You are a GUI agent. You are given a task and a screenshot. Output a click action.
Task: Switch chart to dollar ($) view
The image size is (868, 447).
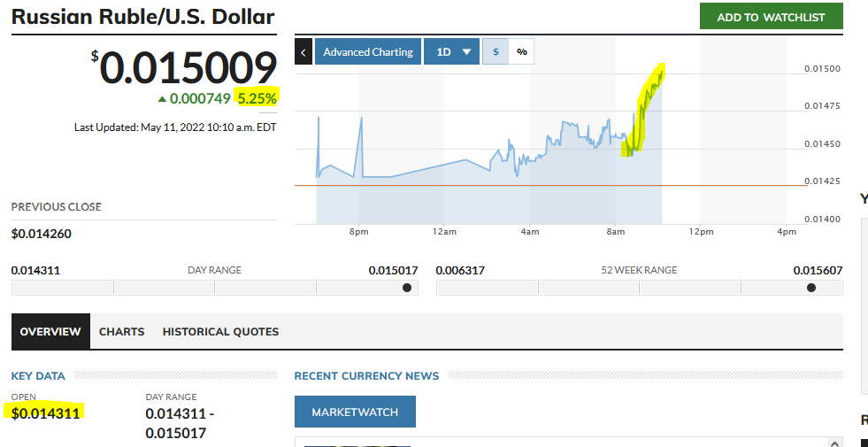(x=495, y=51)
